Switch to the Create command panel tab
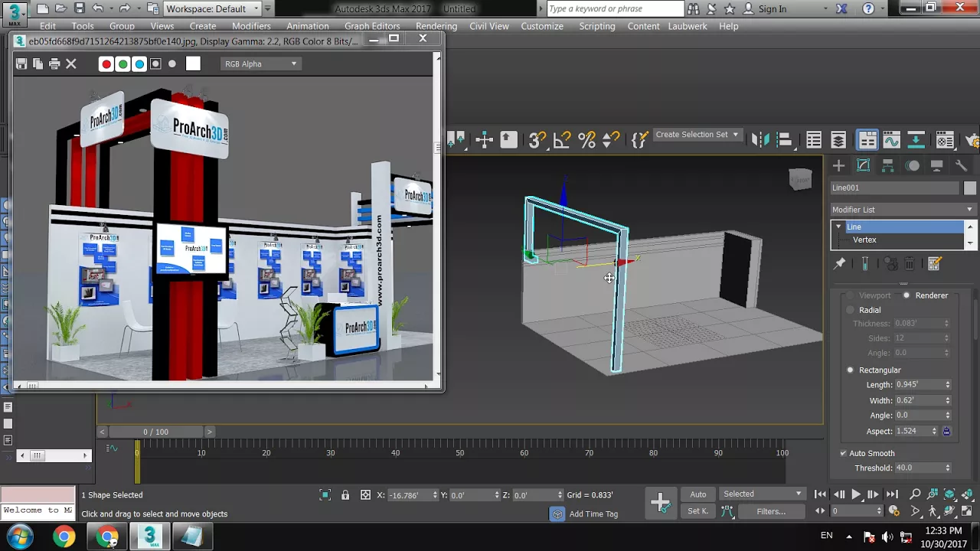Screen dimensions: 980x551 838,166
